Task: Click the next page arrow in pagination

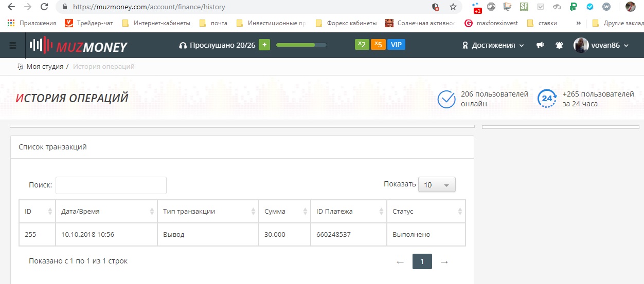Action: tap(444, 262)
